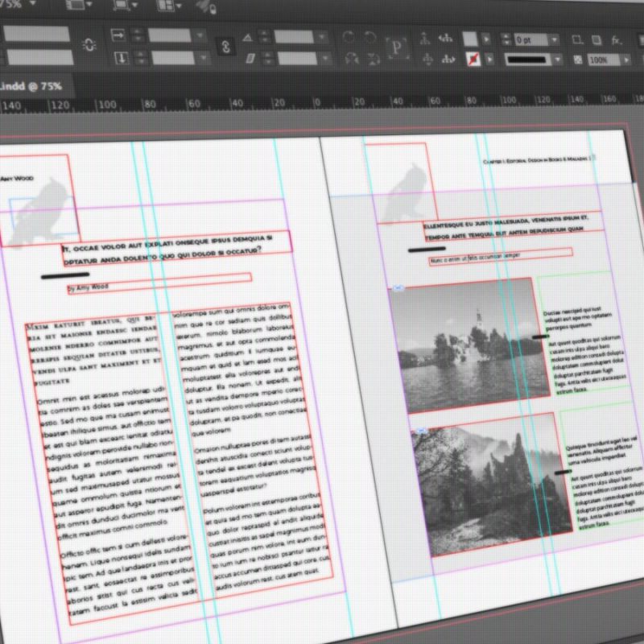Click the Scale Y Percentage field

[172, 57]
